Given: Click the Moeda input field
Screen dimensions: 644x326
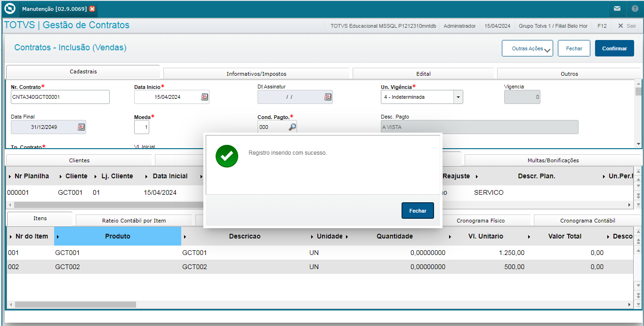Looking at the screenshot, I should [x=142, y=127].
